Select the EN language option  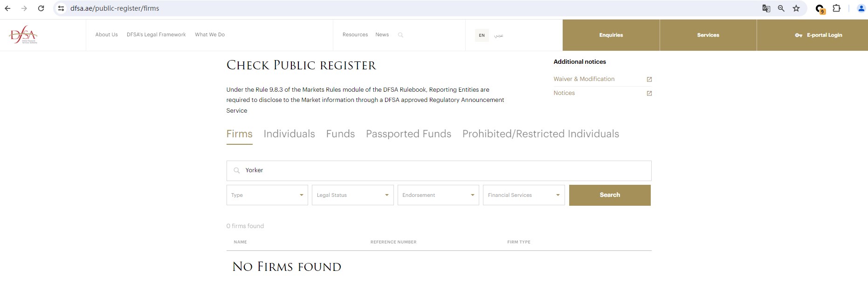[x=482, y=35]
